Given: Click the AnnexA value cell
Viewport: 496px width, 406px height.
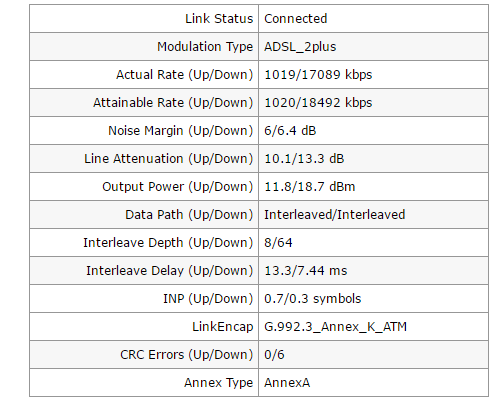Looking at the screenshot, I should pyautogui.click(x=373, y=383).
